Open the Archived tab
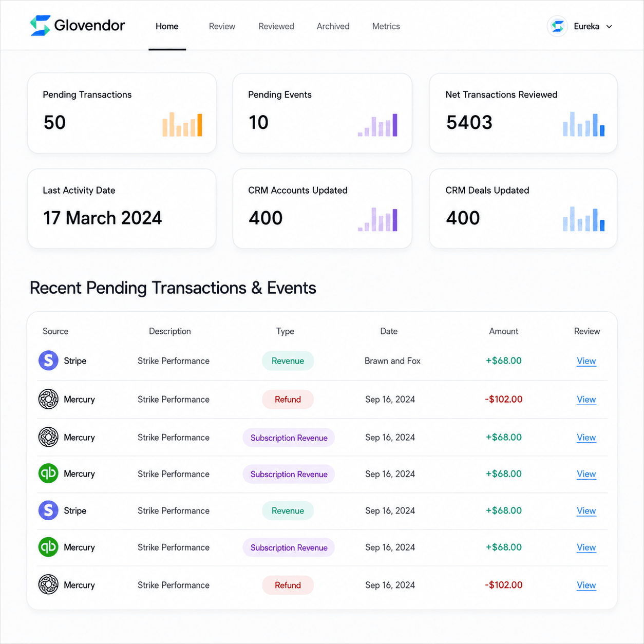644x644 pixels. 333,26
